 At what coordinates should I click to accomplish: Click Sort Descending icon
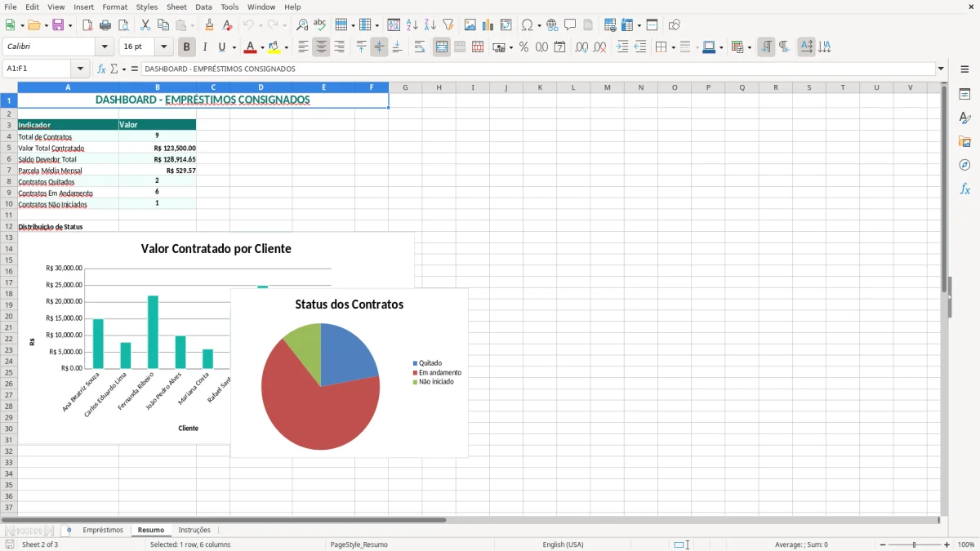click(430, 25)
